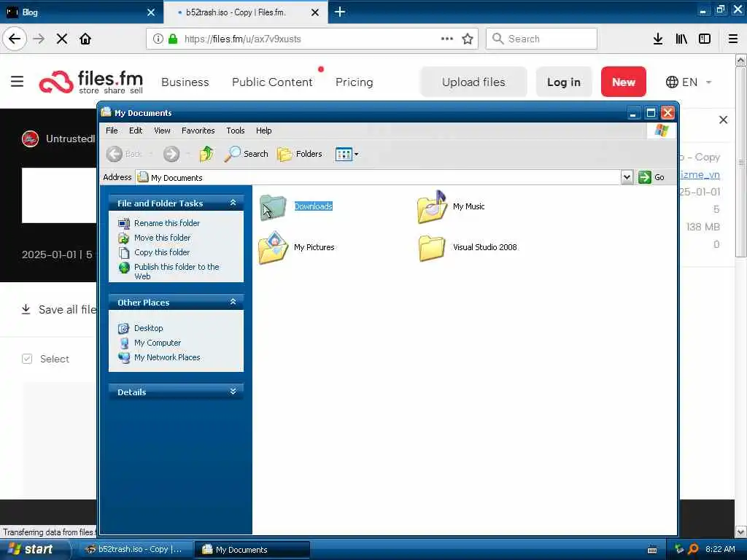
Task: Open the Downloads folder icon
Action: point(273,207)
